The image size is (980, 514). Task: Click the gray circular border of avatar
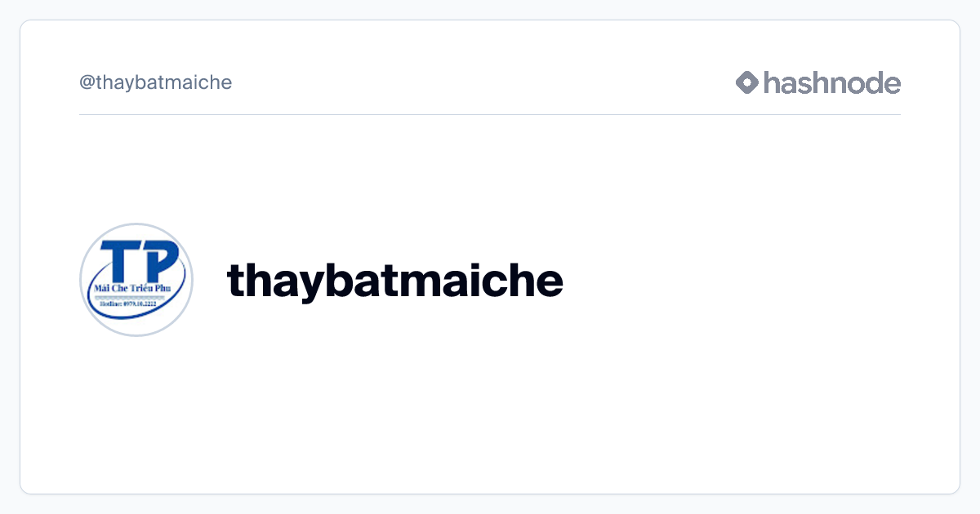[81, 280]
